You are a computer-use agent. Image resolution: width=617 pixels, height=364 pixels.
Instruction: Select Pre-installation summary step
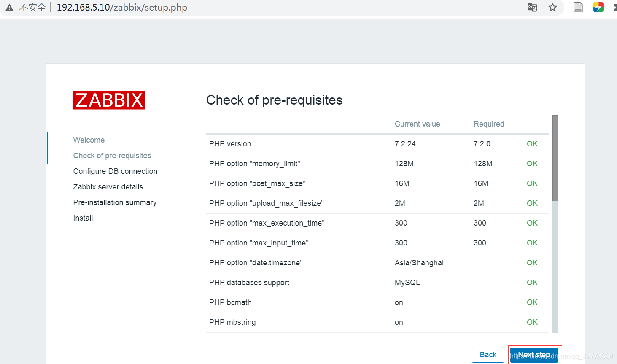click(115, 202)
